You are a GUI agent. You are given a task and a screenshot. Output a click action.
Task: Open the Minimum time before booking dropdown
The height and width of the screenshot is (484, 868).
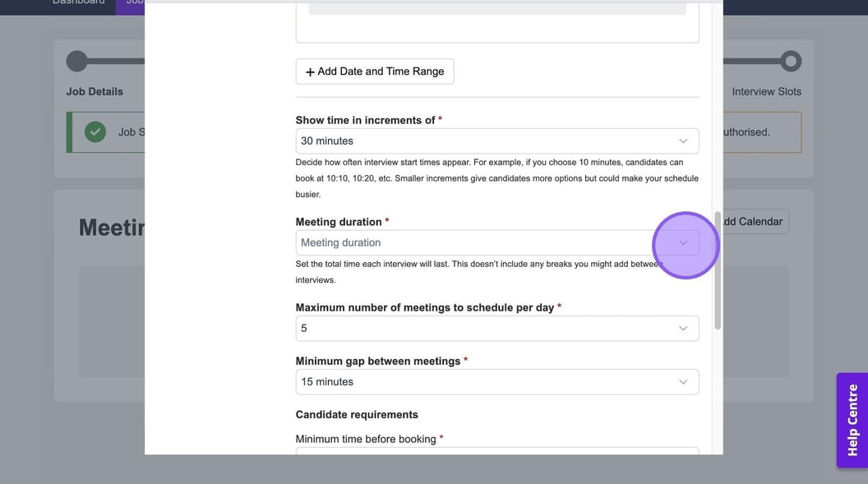[496, 450]
